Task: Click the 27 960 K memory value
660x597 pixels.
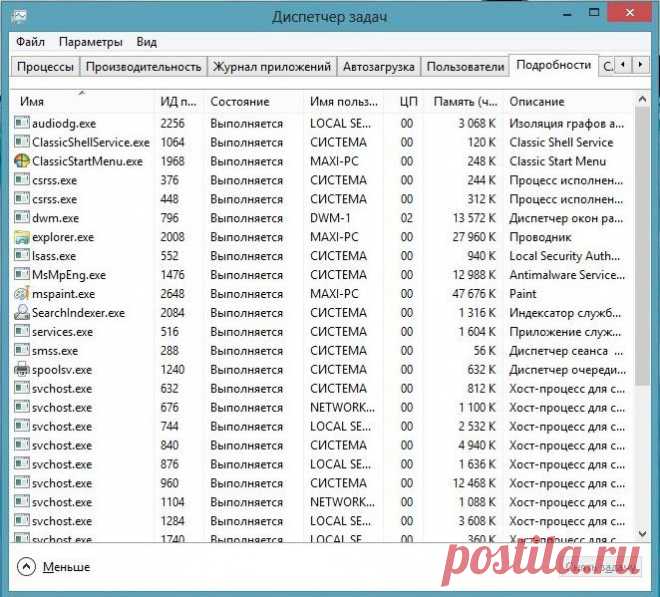Action: click(474, 237)
